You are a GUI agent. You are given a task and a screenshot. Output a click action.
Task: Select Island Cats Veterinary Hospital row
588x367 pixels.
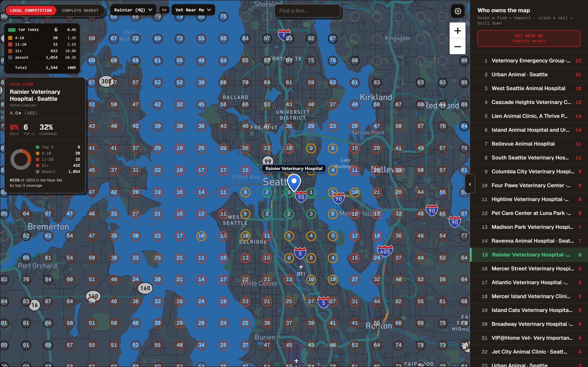(529, 310)
